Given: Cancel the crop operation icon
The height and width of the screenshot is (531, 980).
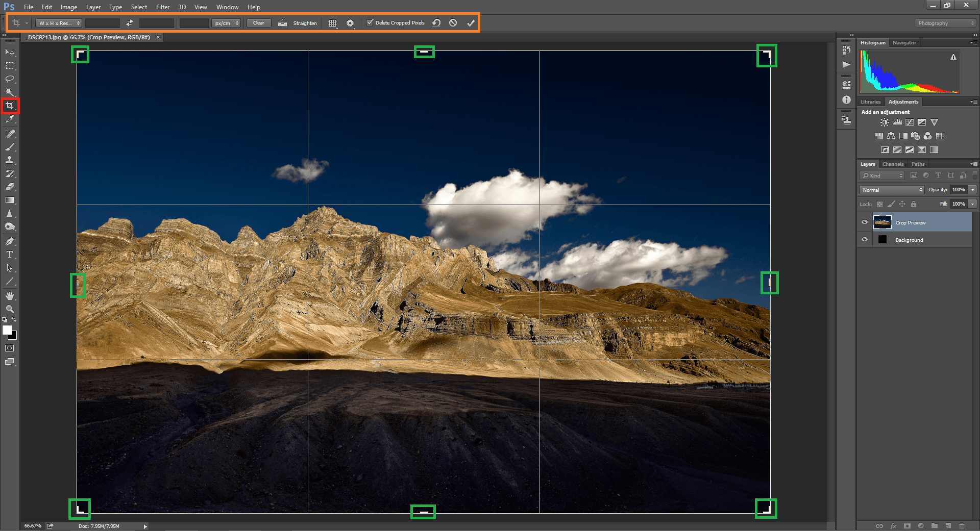Looking at the screenshot, I should pyautogui.click(x=453, y=23).
